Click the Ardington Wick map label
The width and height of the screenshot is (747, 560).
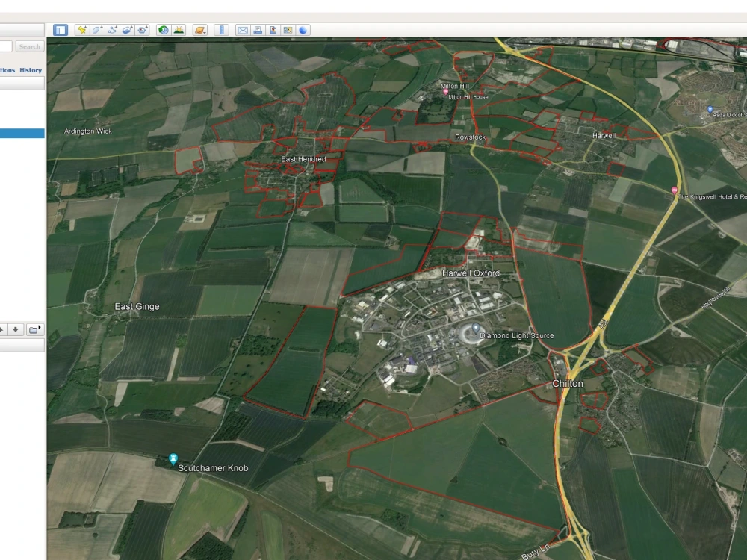pyautogui.click(x=88, y=131)
